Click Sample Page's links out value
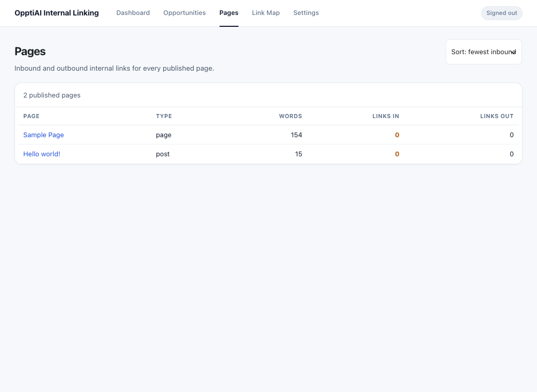The height and width of the screenshot is (392, 537). (512, 135)
